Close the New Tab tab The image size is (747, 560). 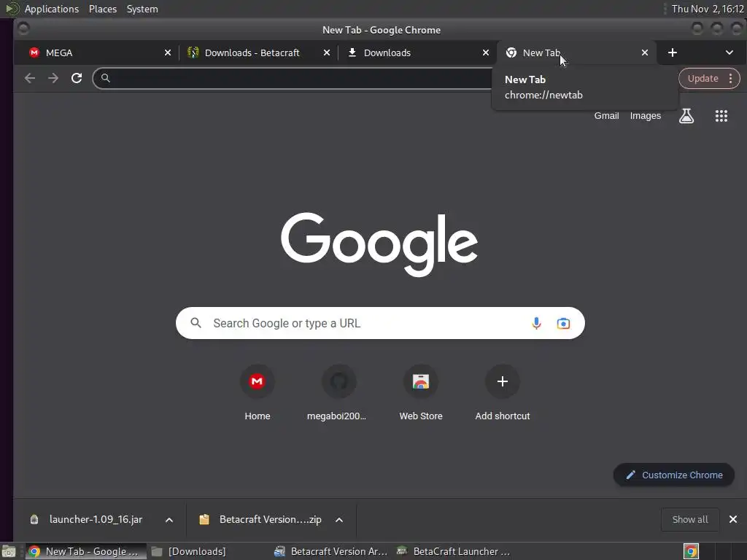[645, 52]
